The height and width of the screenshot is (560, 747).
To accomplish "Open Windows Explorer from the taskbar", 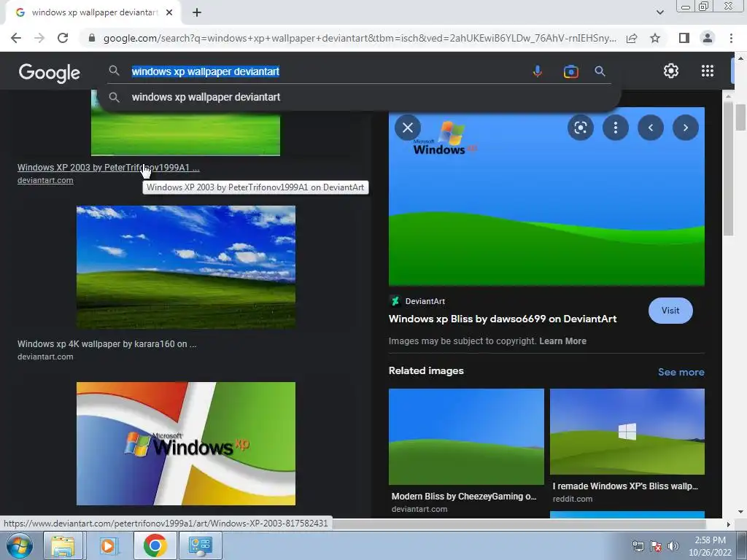I will (63, 545).
